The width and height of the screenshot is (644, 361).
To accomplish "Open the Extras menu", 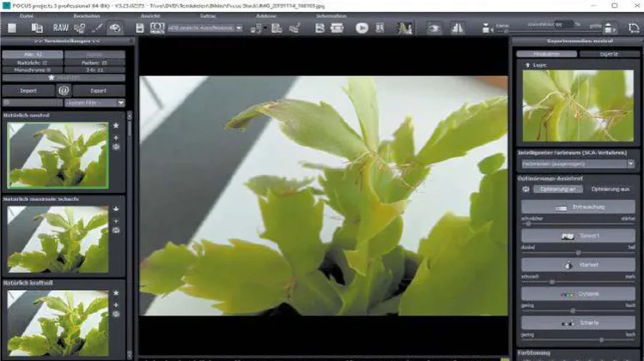I will [x=208, y=15].
